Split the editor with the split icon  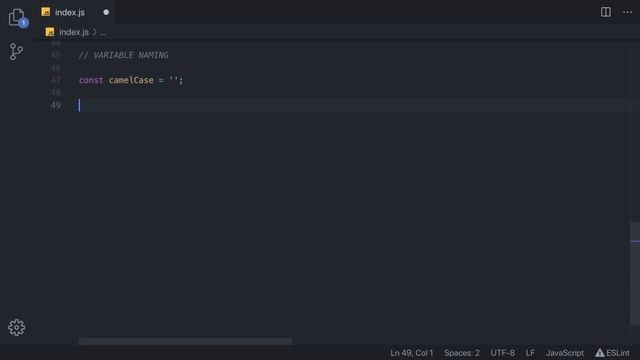coord(606,12)
